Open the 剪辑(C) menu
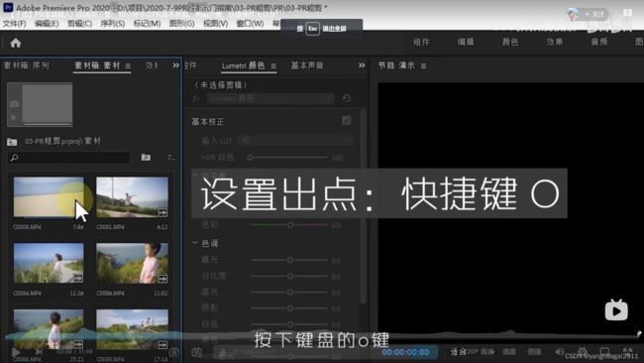Image resolution: width=644 pixels, height=363 pixels. pos(79,24)
